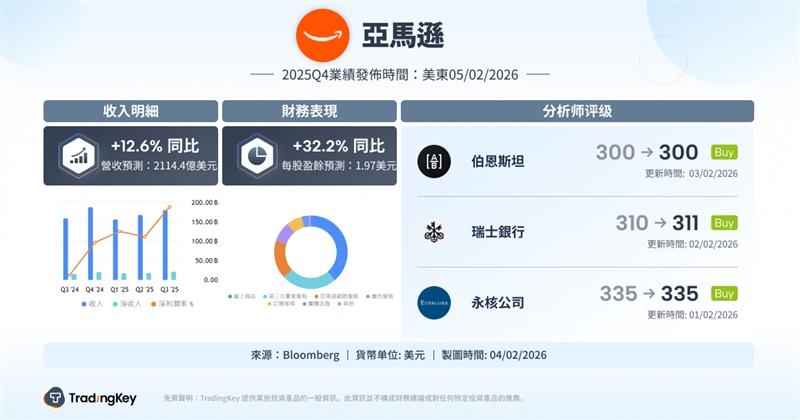Select the 分析师评级 header tab
The height and width of the screenshot is (420, 800).
point(577,111)
